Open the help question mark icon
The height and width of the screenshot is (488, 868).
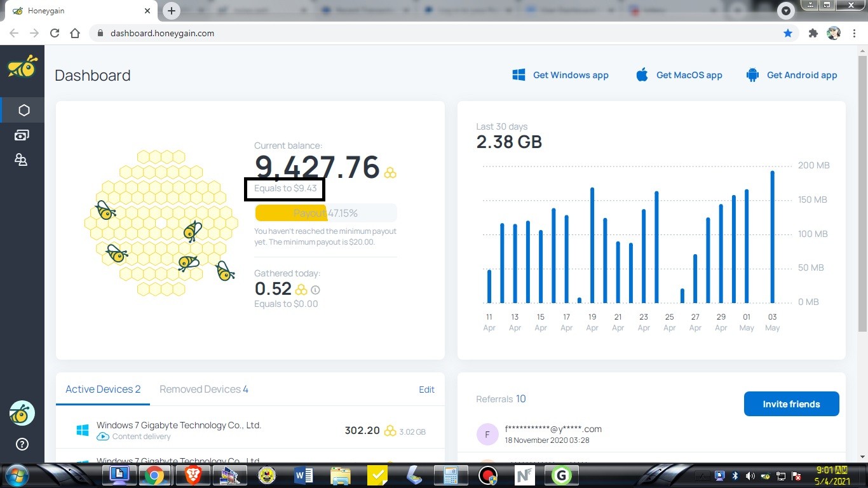point(22,444)
